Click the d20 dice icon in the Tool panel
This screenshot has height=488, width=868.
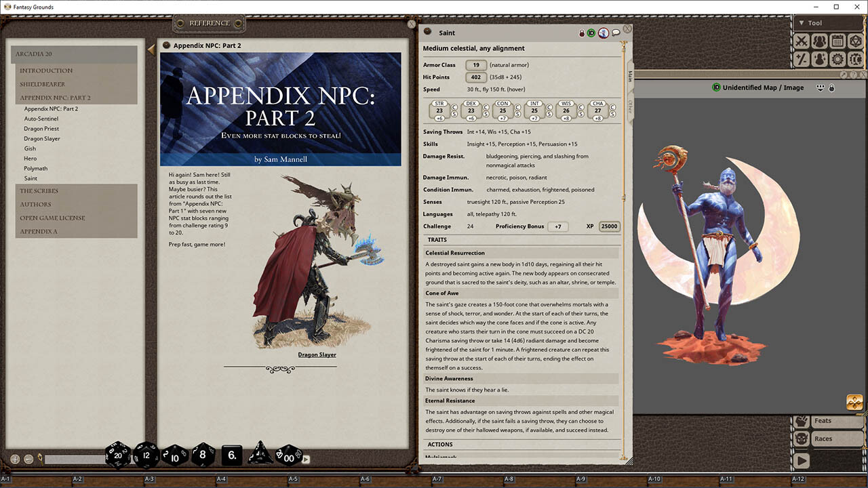tap(856, 41)
